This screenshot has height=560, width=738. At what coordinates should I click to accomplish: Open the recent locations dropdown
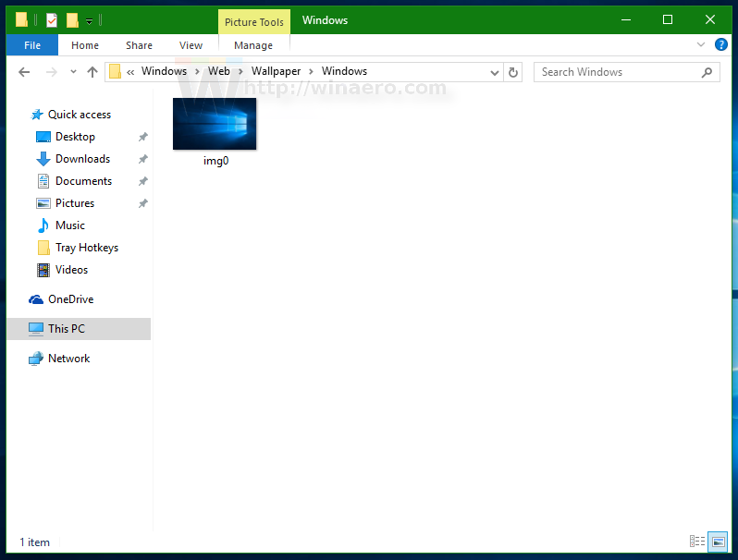coord(73,72)
